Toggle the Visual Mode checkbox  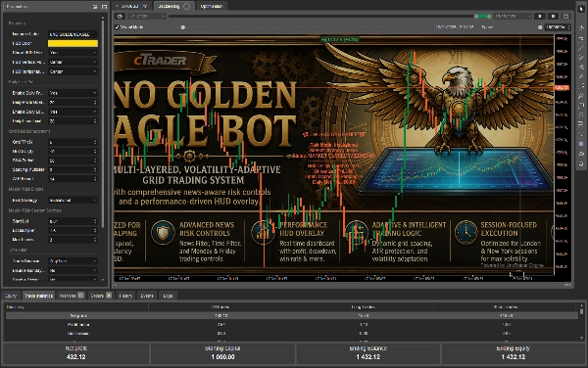coord(118,27)
